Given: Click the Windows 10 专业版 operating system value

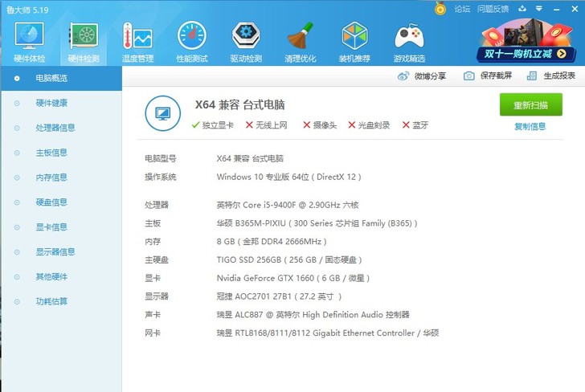Looking at the screenshot, I should click(x=288, y=177).
